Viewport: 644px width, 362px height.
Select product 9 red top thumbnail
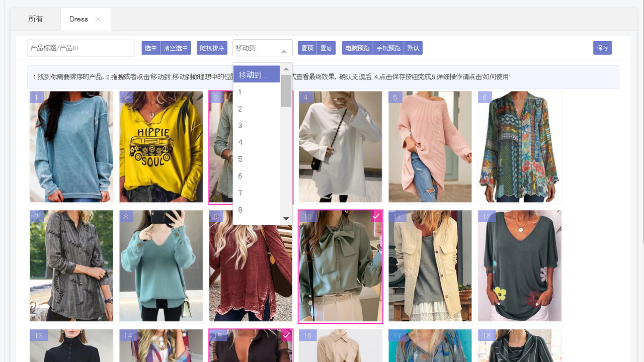coord(251,274)
